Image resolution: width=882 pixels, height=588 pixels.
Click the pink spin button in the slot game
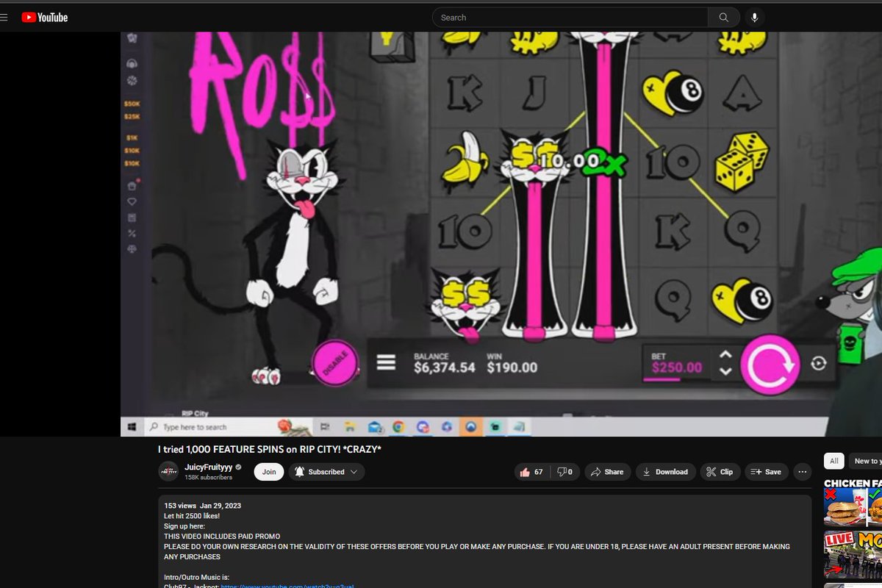pyautogui.click(x=770, y=363)
